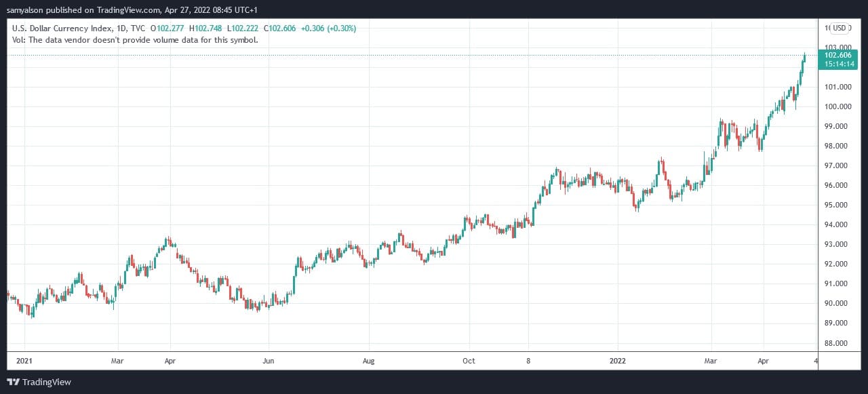Click the 95.000 price axis label

tap(837, 205)
